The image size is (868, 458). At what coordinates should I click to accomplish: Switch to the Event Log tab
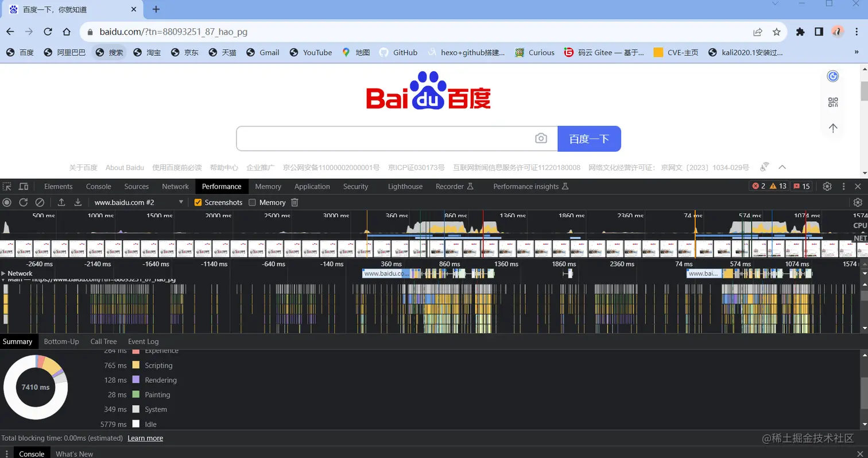tap(144, 341)
